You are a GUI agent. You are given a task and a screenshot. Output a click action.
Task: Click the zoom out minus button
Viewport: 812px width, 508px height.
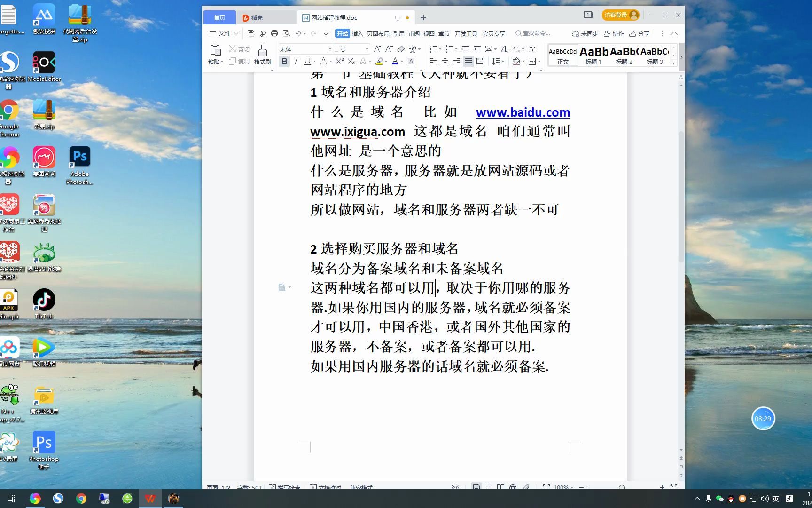tap(581, 487)
